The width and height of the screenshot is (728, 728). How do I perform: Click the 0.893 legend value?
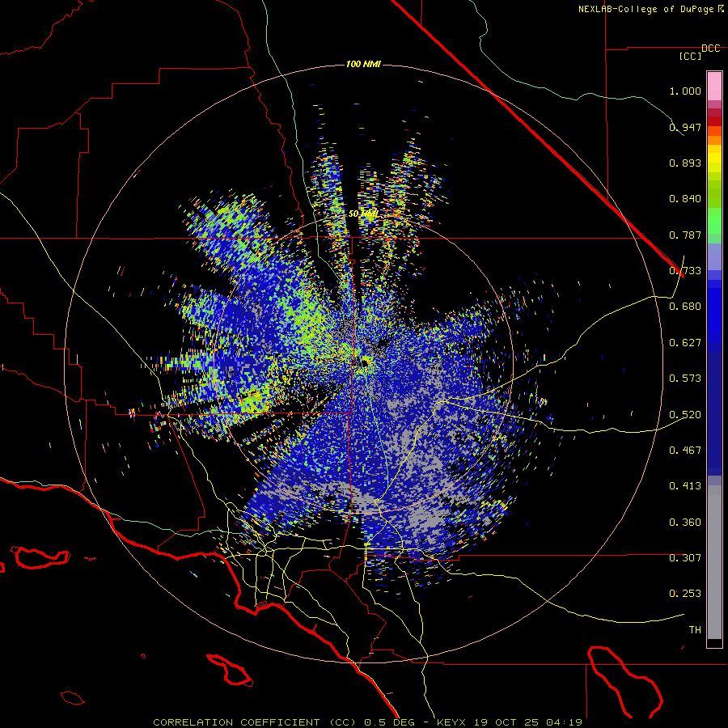pyautogui.click(x=685, y=163)
